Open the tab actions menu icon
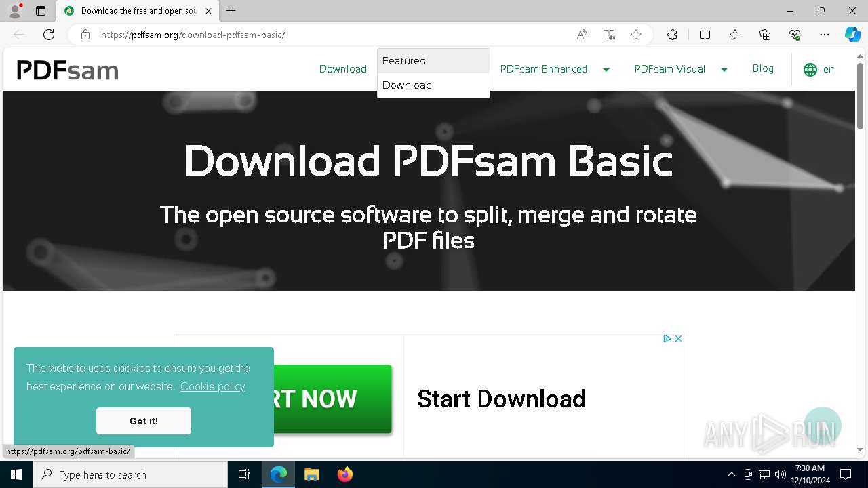Screen dimensions: 868x488 click(x=41, y=11)
